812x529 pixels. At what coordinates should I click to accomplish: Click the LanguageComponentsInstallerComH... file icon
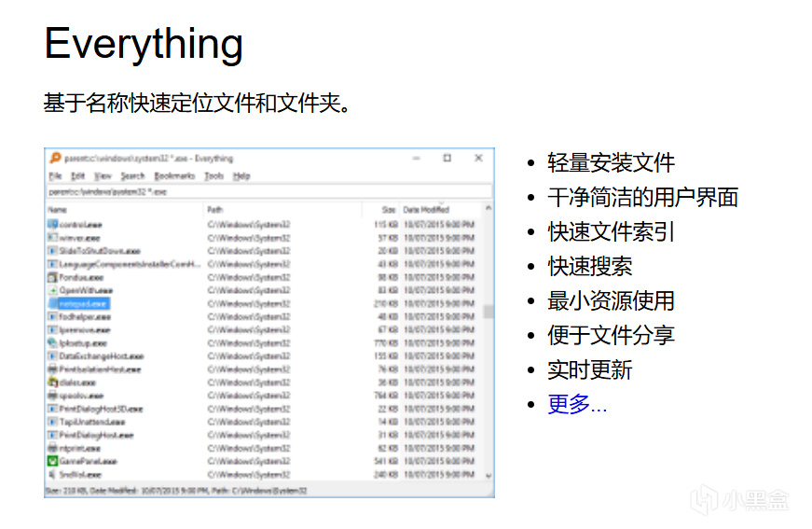[x=52, y=264]
